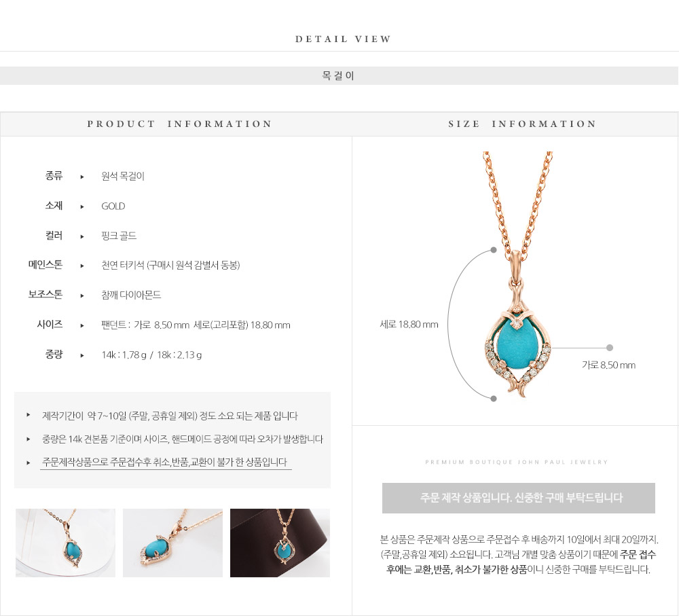Click the large turquoise pendant product image
679x616 pixels.
(517, 274)
